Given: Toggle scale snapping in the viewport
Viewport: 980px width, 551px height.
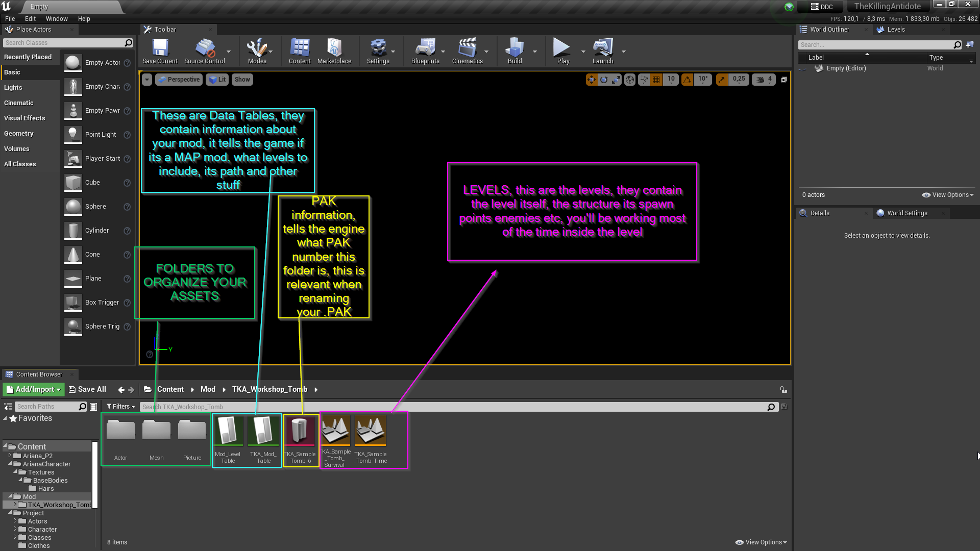Looking at the screenshot, I should tap(721, 80).
